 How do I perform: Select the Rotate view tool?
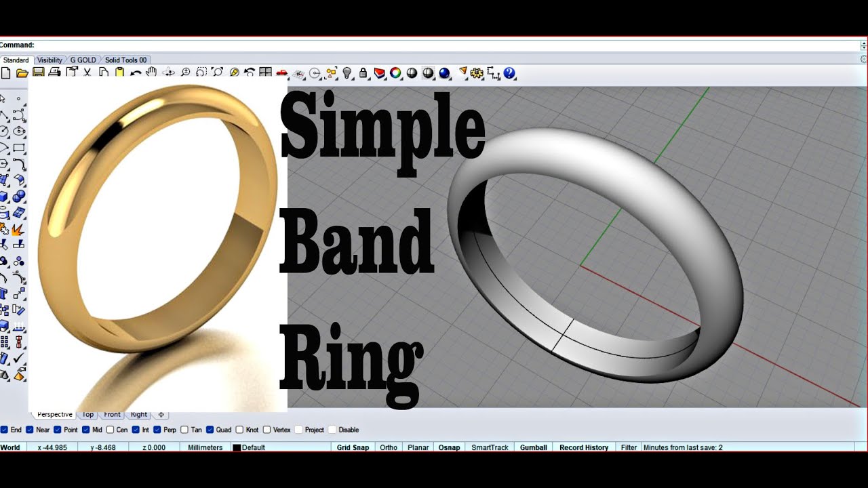[168, 73]
